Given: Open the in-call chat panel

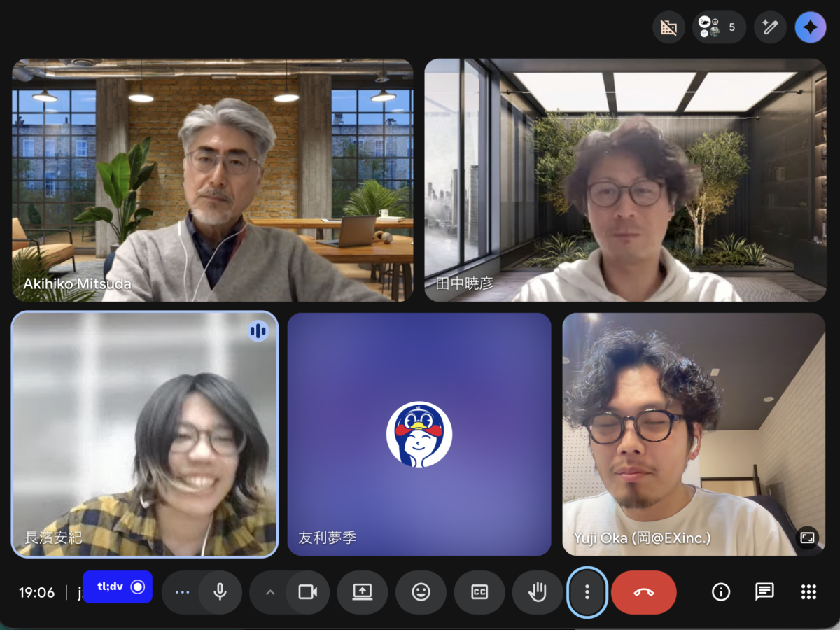Looking at the screenshot, I should pos(764,592).
